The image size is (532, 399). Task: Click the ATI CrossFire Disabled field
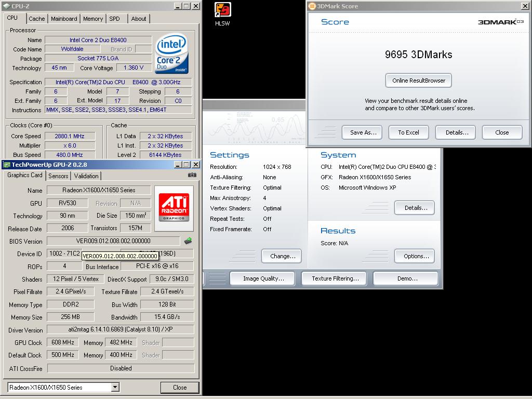[x=121, y=368]
